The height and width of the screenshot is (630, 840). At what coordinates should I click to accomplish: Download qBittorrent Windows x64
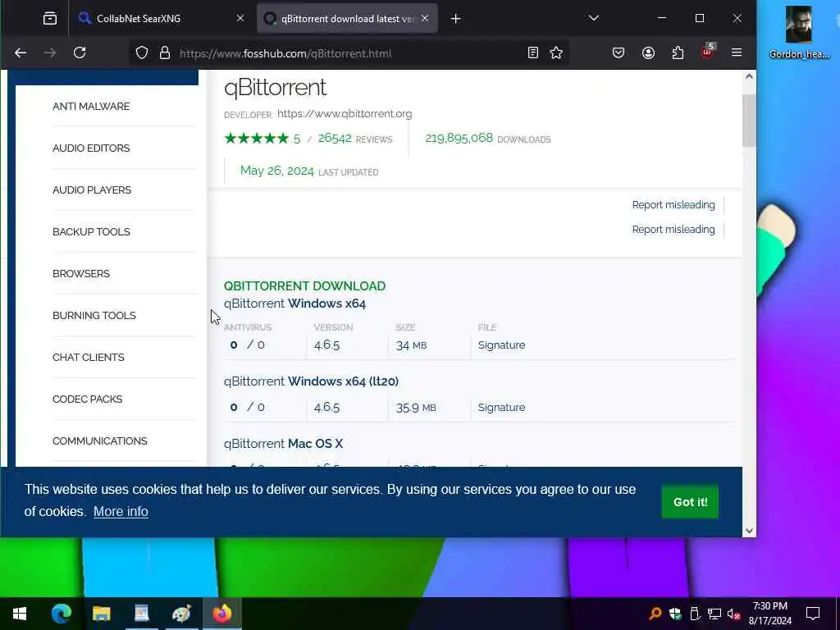point(294,304)
